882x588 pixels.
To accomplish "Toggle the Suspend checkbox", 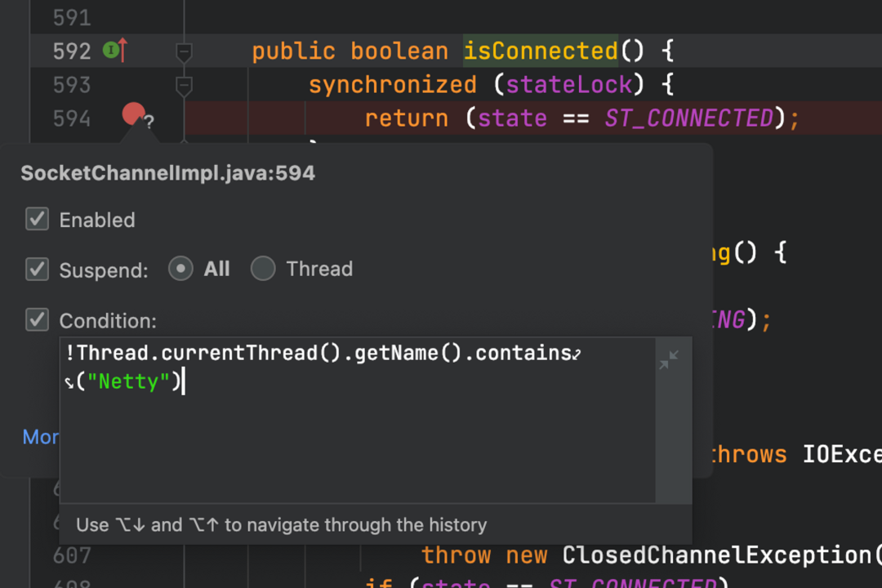I will coord(37,269).
